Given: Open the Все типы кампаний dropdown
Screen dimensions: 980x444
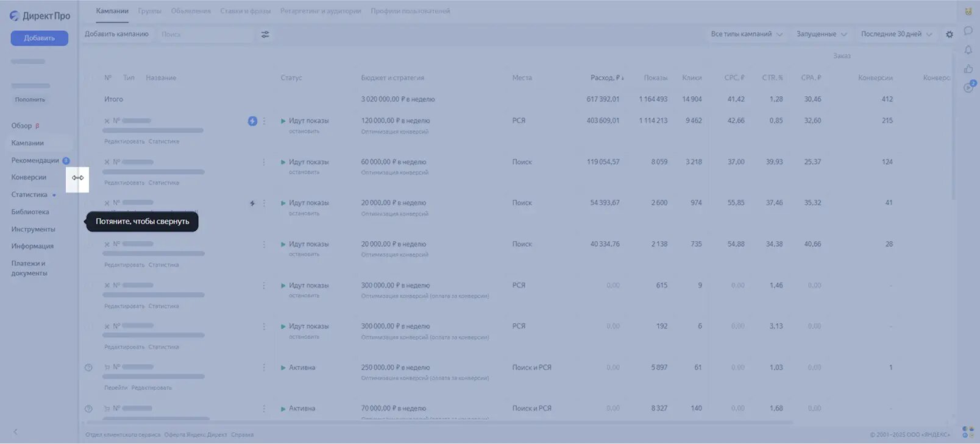Looking at the screenshot, I should (x=747, y=34).
